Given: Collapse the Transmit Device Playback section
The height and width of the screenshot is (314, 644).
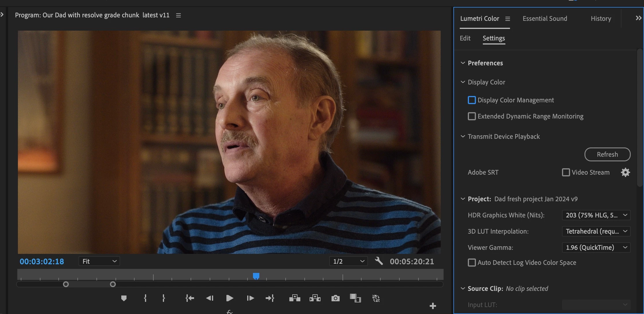Looking at the screenshot, I should 463,136.
